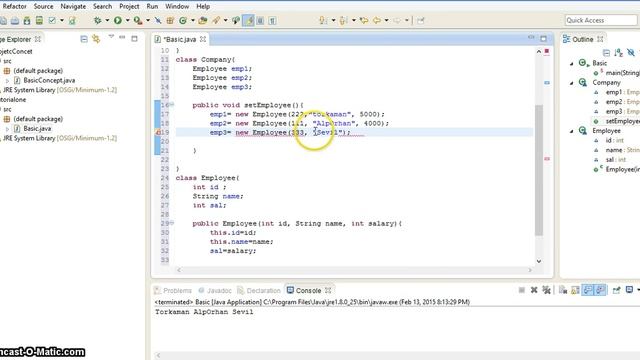
Task: Open Package Explorer View Menu triangle
Action: (x=111, y=37)
